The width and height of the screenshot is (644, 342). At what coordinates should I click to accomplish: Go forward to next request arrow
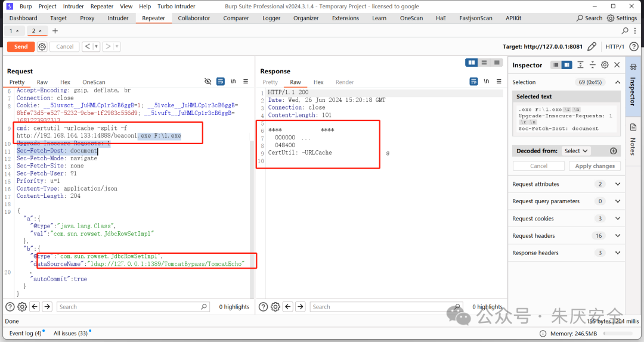pos(108,47)
